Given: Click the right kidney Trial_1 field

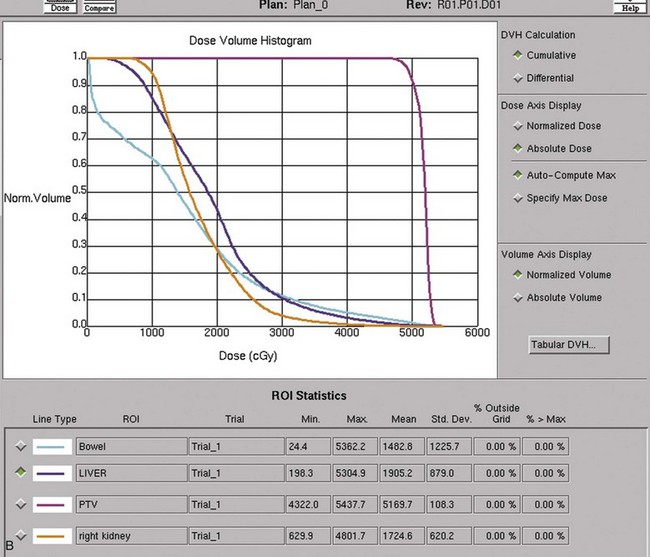Looking at the screenshot, I should click(x=236, y=537).
